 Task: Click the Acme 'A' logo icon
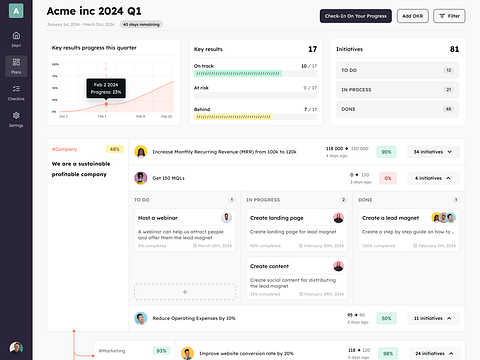point(16,11)
